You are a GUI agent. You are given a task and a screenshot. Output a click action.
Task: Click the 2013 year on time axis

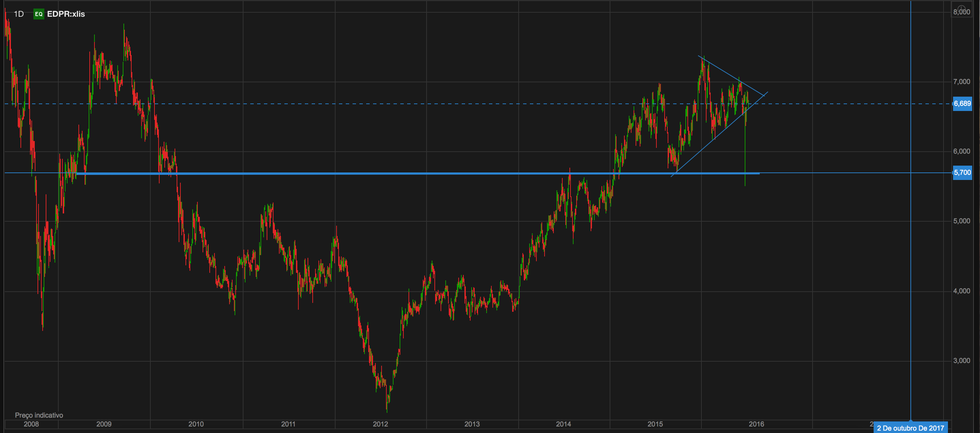click(x=472, y=424)
